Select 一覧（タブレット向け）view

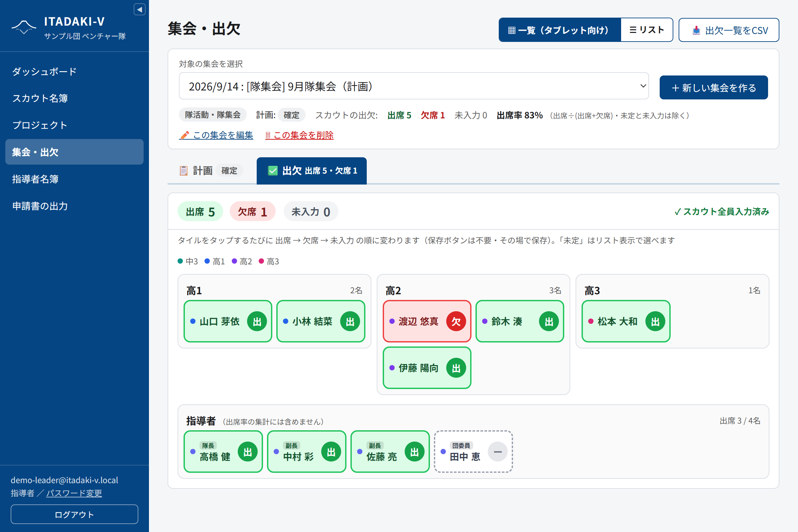point(560,30)
